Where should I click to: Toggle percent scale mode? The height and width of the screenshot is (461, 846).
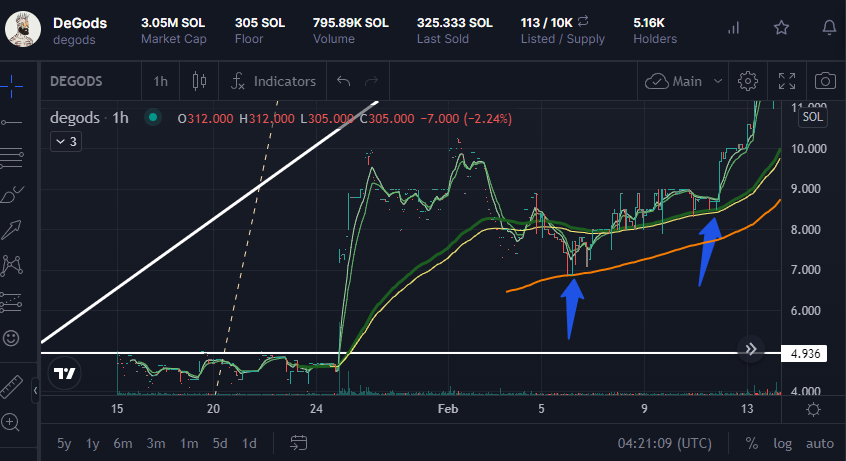pos(752,444)
